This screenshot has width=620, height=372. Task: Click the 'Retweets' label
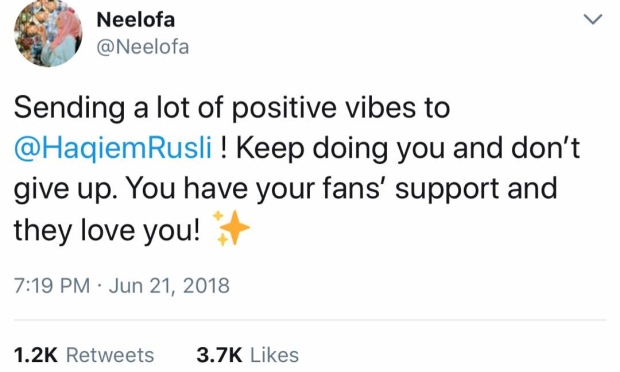point(110,355)
